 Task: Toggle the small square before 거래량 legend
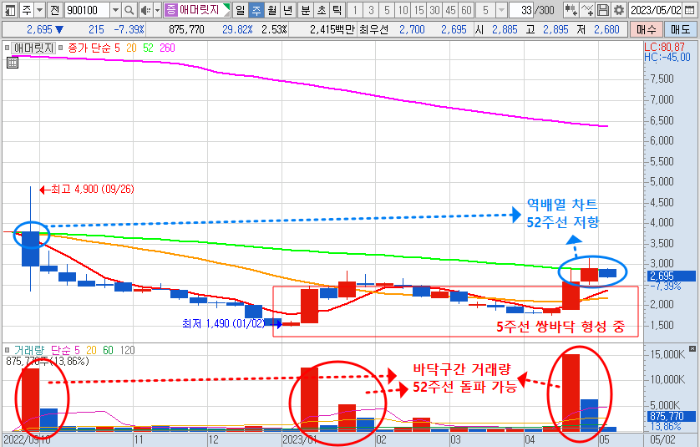(7, 350)
